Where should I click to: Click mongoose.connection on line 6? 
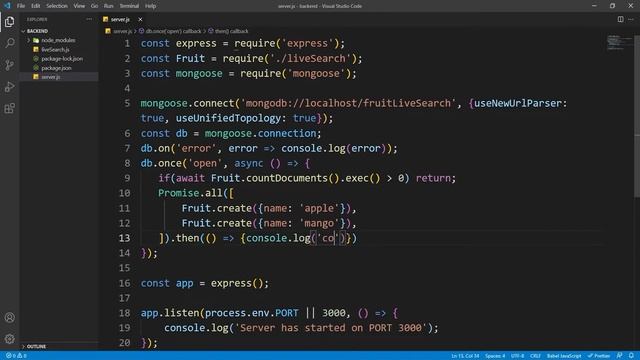(x=260, y=133)
